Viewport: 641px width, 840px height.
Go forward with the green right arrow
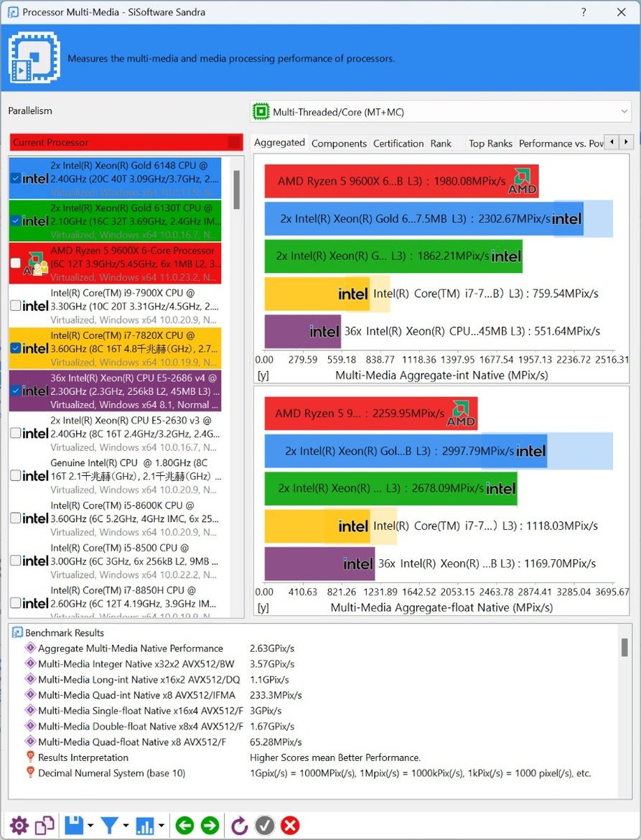point(210,825)
